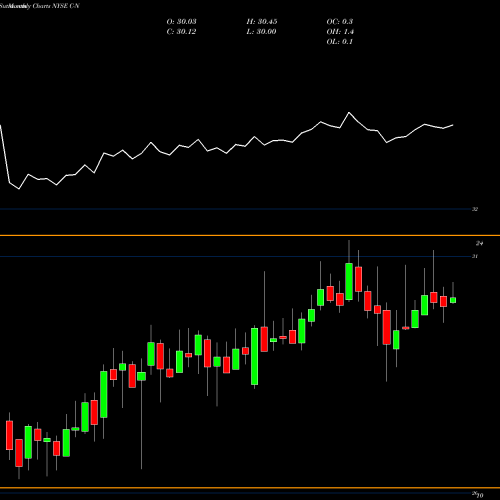Viewport: 500px width, 500px height.
Task: Click the '24' axis label above 31
Action: [x=479, y=244]
